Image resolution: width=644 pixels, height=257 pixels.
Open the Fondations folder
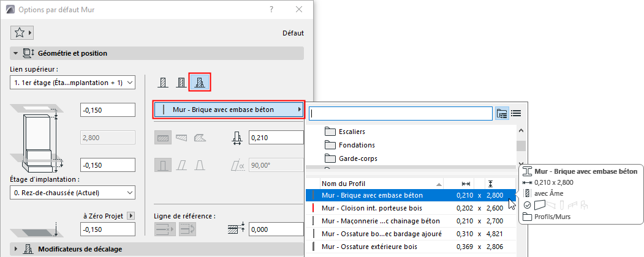click(357, 145)
